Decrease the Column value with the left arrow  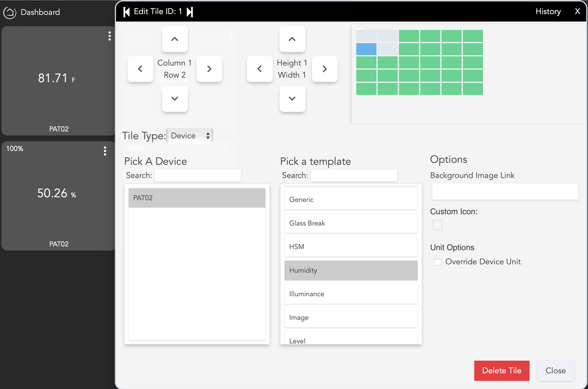140,69
